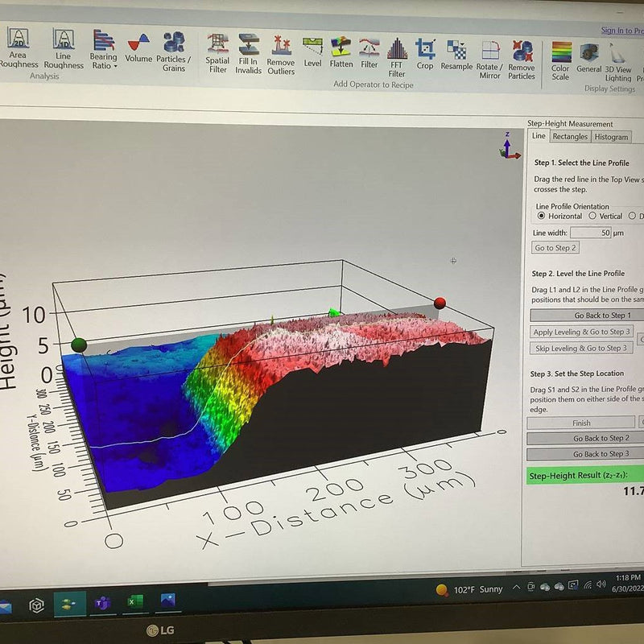Viewport: 644px width, 644px height.
Task: Switch to the Histogram tab
Action: pos(611,137)
